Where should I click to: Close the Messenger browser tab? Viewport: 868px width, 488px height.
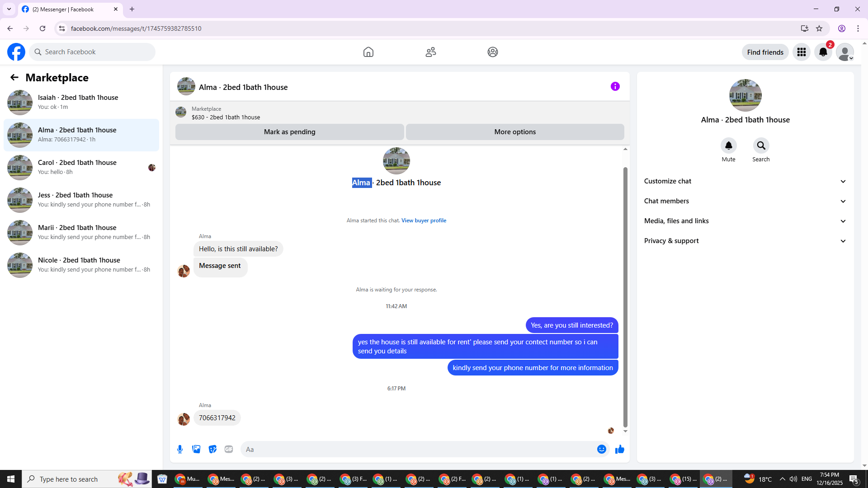coord(116,9)
